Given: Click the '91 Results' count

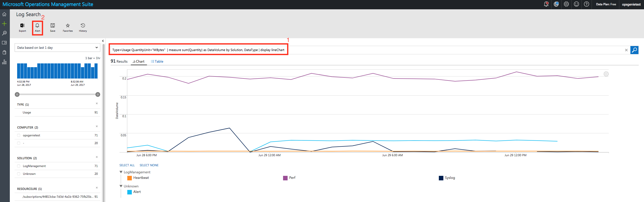Looking at the screenshot, I should click(x=119, y=61).
